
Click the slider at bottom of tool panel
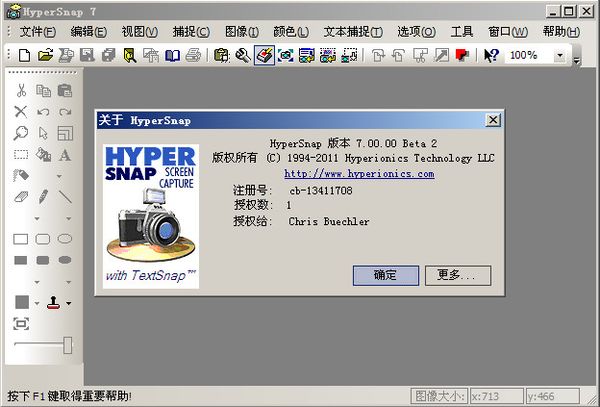[x=67, y=345]
